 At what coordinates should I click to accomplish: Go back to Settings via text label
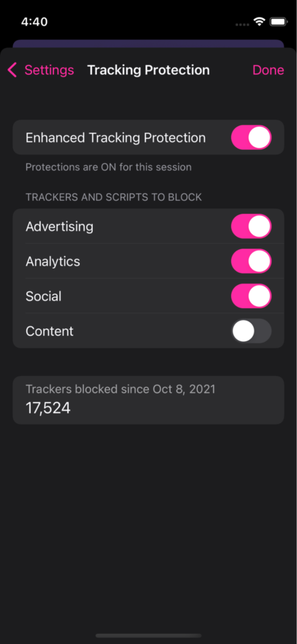[x=49, y=70]
